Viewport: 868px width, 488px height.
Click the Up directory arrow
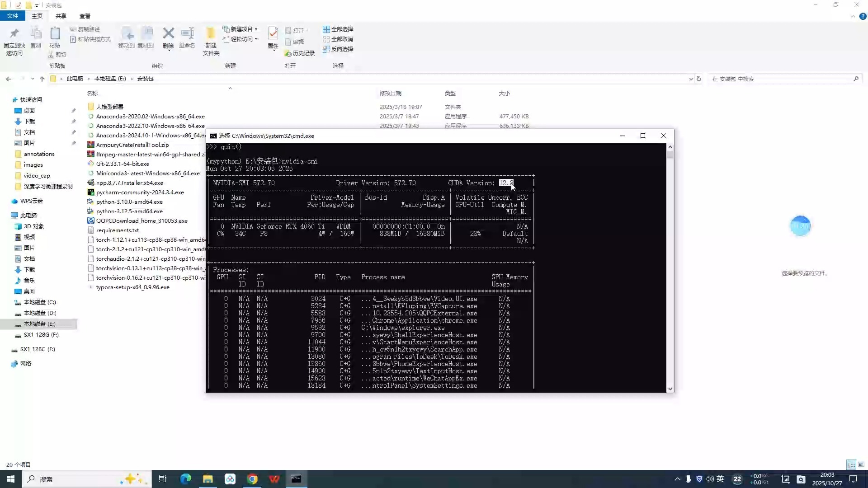pos(42,79)
